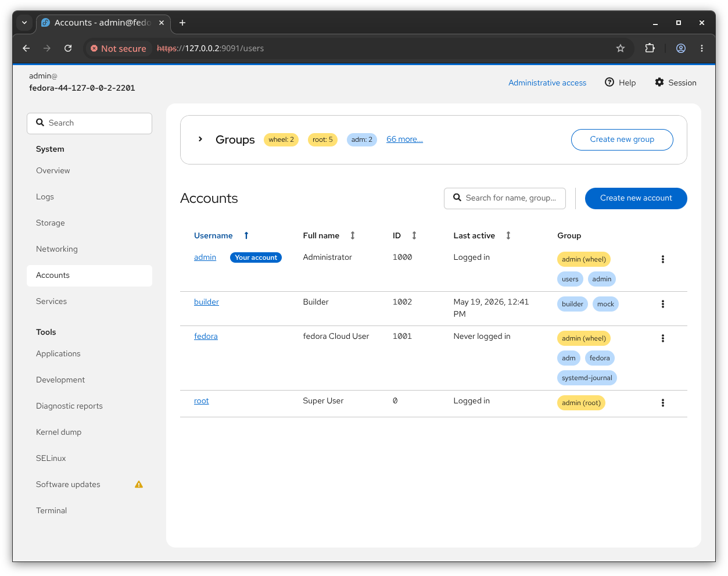Click the users group label in admin row
This screenshot has height=576, width=728.
click(x=570, y=279)
